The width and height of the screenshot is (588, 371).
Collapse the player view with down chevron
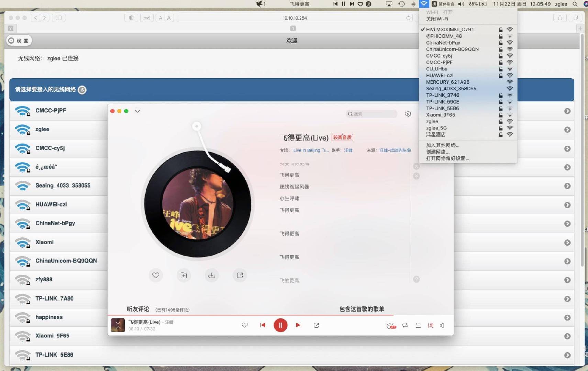(x=137, y=111)
